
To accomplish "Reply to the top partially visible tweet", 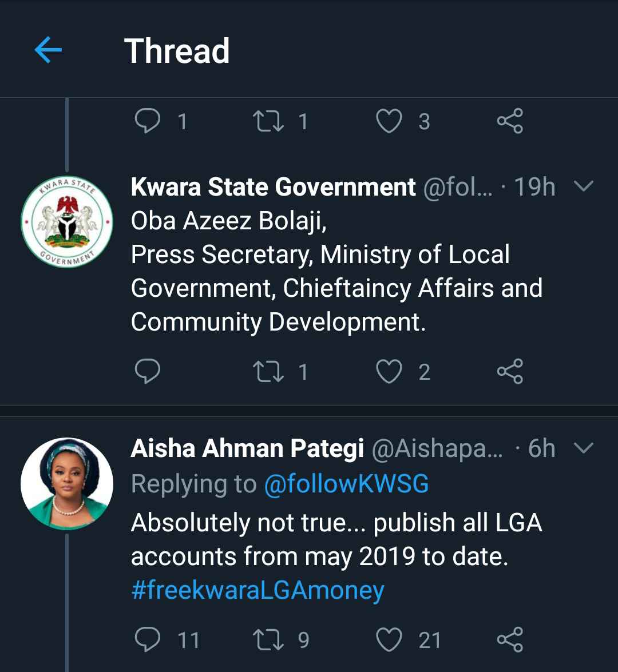I will [148, 121].
